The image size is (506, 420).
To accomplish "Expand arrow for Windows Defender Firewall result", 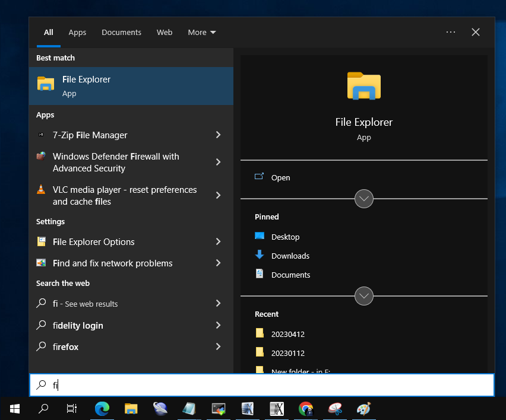I will (x=218, y=163).
